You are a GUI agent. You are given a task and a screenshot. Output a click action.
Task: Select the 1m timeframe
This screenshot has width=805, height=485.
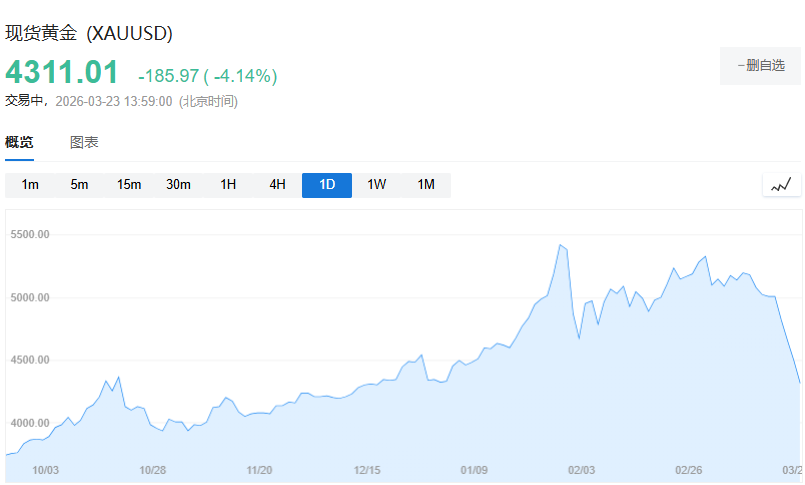[x=30, y=185]
